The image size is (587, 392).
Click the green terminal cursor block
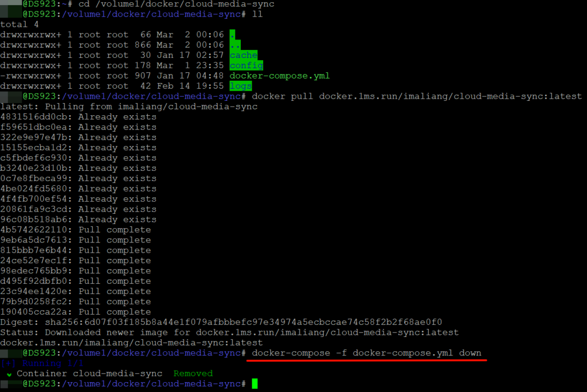tap(255, 383)
